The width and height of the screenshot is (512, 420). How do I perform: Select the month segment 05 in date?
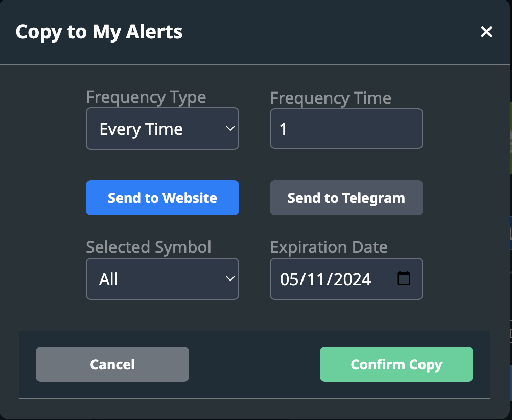coord(289,279)
